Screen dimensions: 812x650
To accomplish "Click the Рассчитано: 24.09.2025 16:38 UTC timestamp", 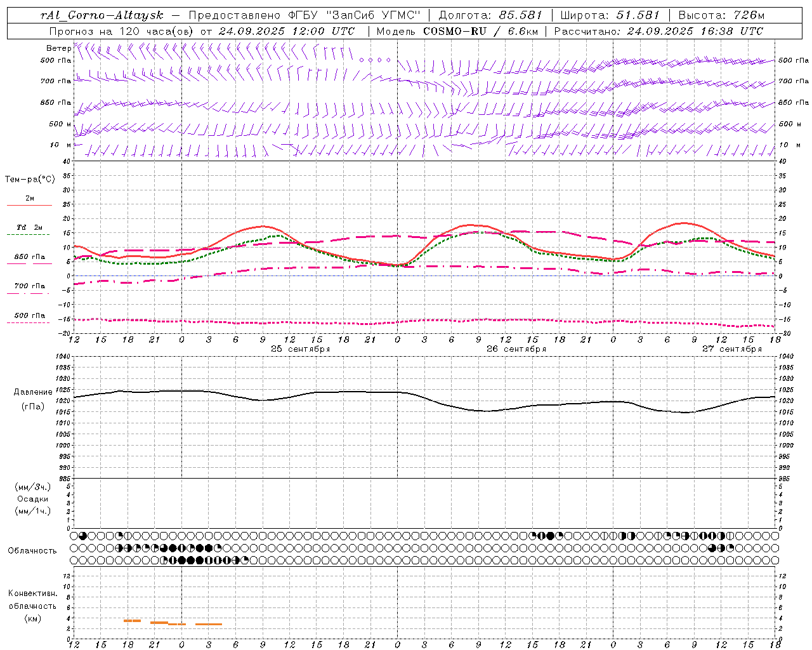I will (x=658, y=31).
